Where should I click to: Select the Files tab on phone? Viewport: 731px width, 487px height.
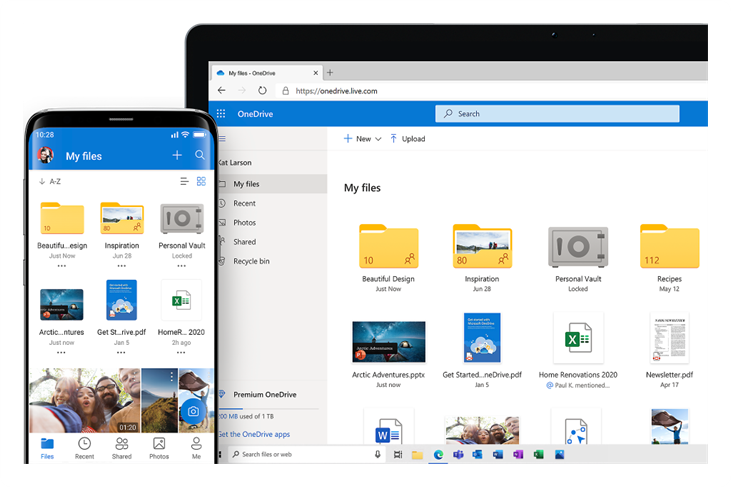click(x=47, y=448)
